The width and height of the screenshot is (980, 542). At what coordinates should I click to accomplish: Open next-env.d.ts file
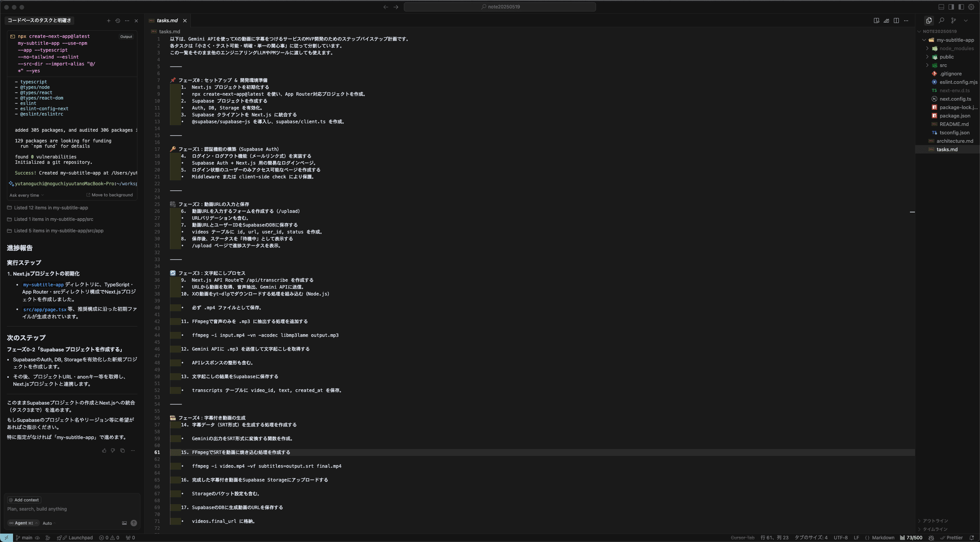[947, 90]
